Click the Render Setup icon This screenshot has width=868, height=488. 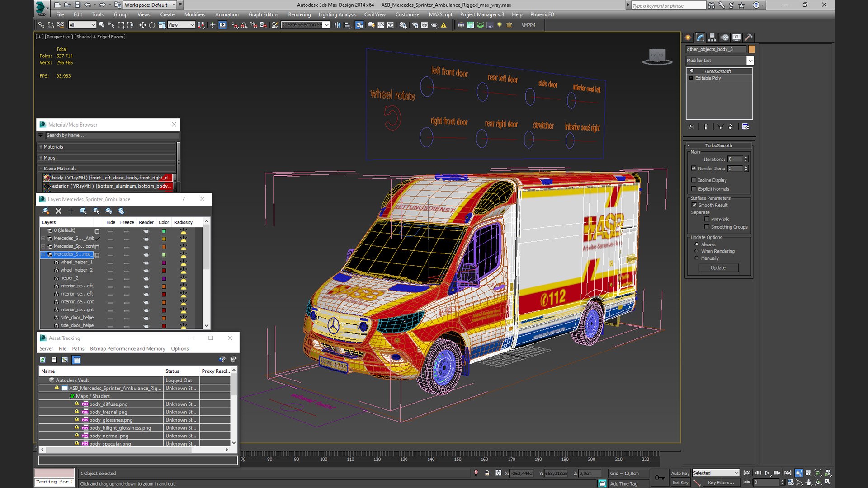(415, 25)
